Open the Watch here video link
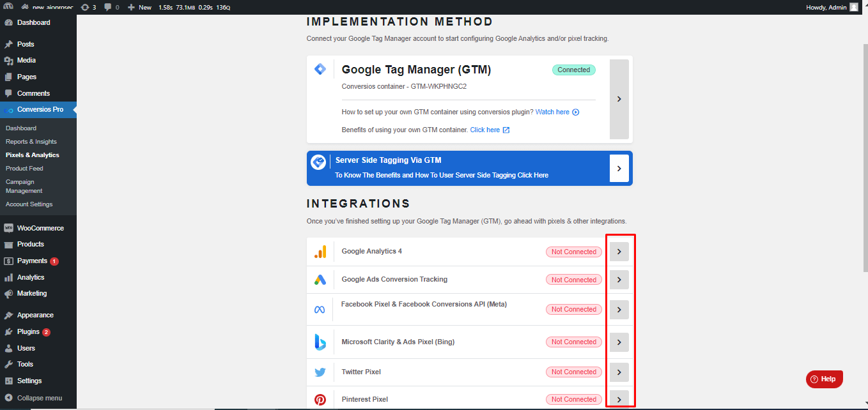The height and width of the screenshot is (410, 868). point(557,112)
